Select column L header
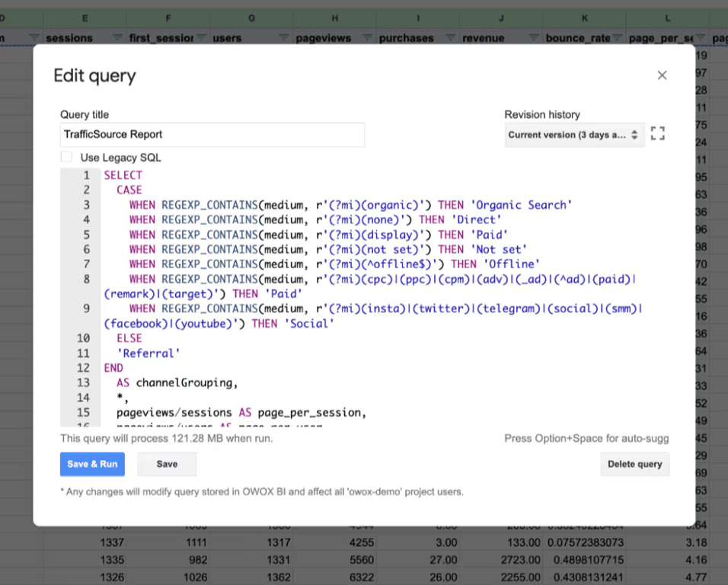 coord(668,18)
